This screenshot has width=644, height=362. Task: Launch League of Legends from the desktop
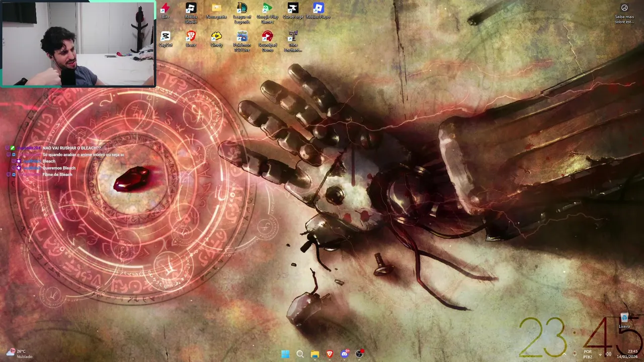(x=242, y=13)
